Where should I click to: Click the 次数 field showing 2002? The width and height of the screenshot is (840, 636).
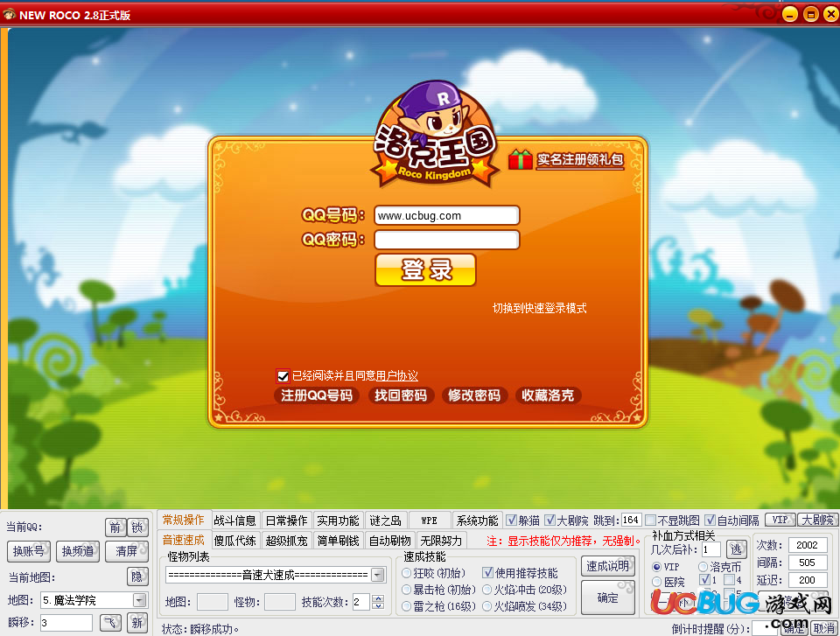click(808, 545)
